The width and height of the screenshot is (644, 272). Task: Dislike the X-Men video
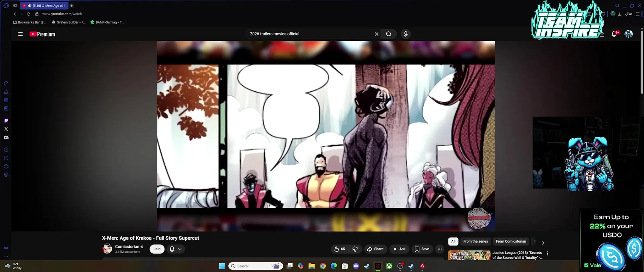pos(355,249)
